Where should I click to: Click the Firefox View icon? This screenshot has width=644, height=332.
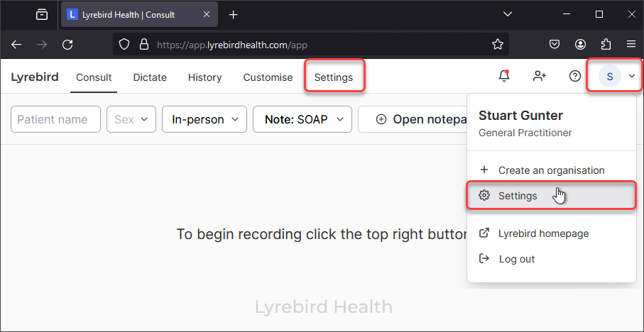coord(41,14)
